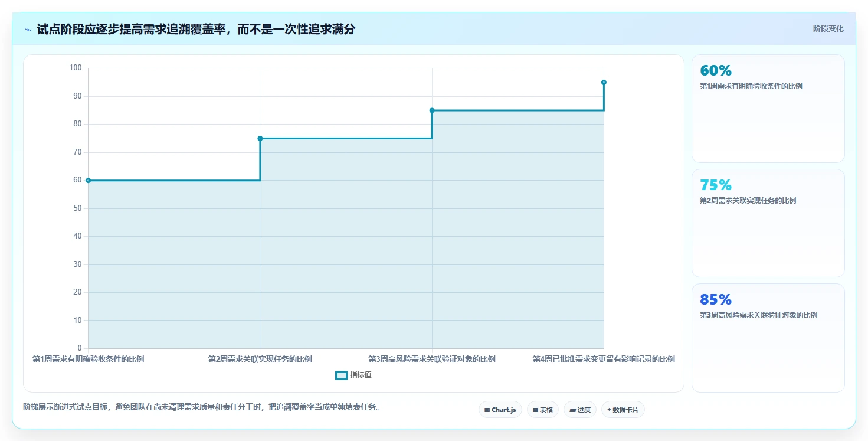Screen dimensions: 868x441
Task: Select the Chart.js tag chip
Action: (x=500, y=410)
